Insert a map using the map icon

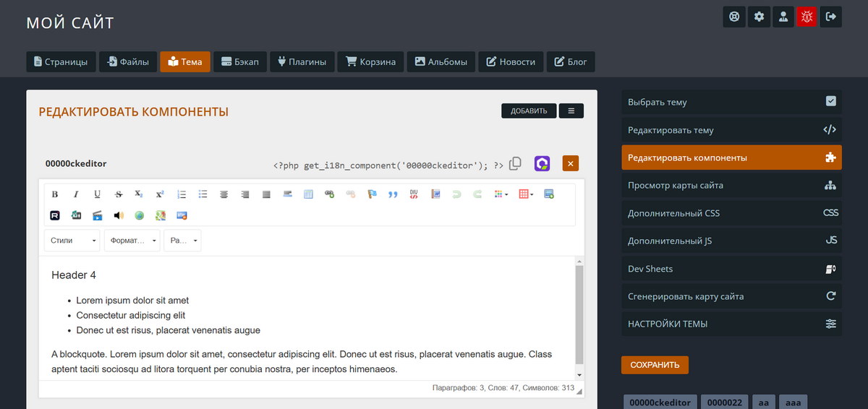click(x=160, y=215)
